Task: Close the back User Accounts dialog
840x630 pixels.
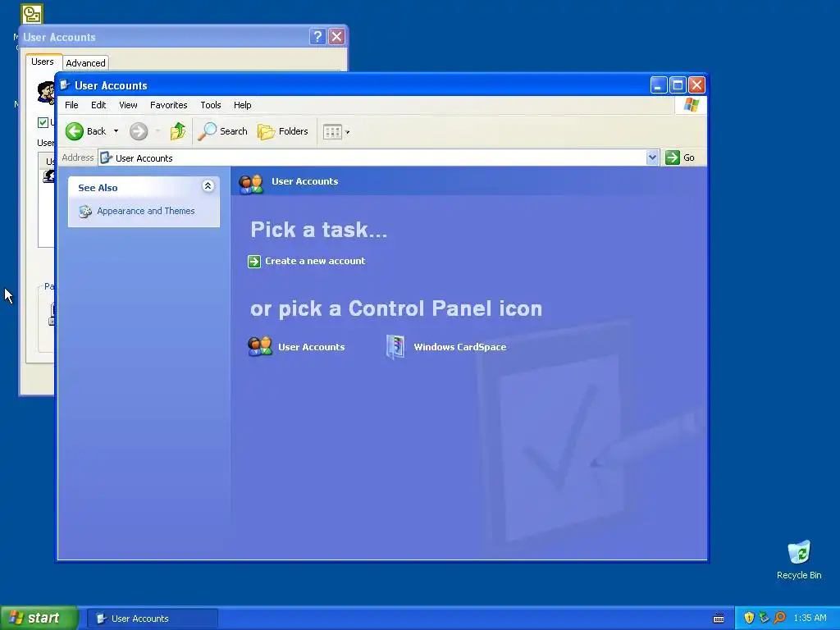Action: coord(336,36)
